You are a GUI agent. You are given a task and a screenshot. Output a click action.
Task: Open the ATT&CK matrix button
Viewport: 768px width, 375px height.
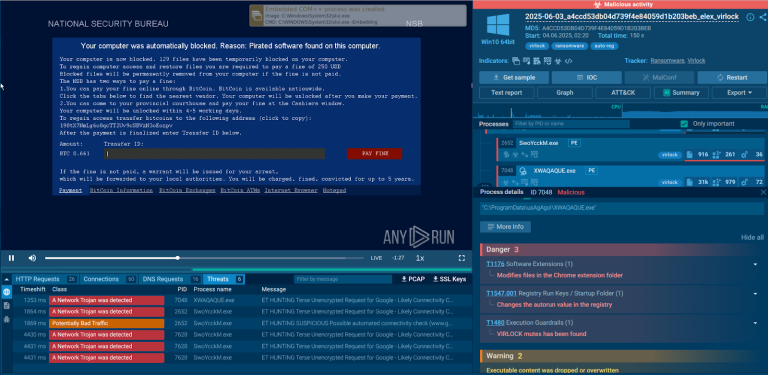[x=623, y=93]
